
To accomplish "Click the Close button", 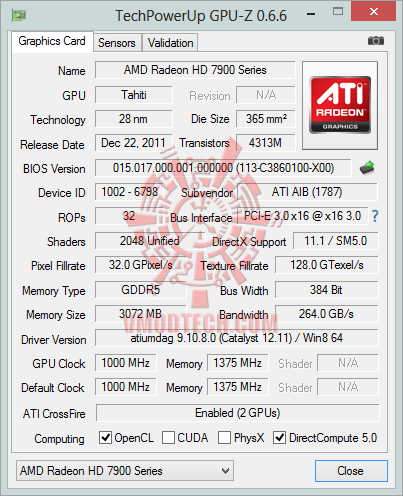I will pyautogui.click(x=351, y=471).
